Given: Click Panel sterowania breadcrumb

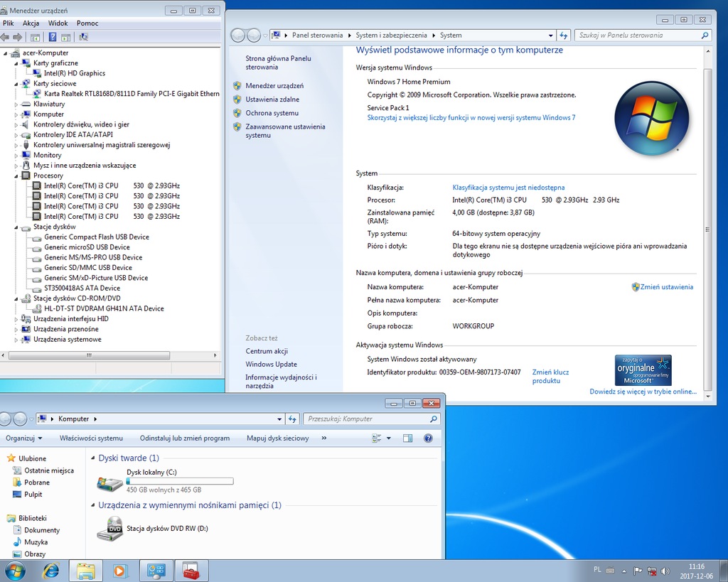Looking at the screenshot, I should [x=317, y=36].
